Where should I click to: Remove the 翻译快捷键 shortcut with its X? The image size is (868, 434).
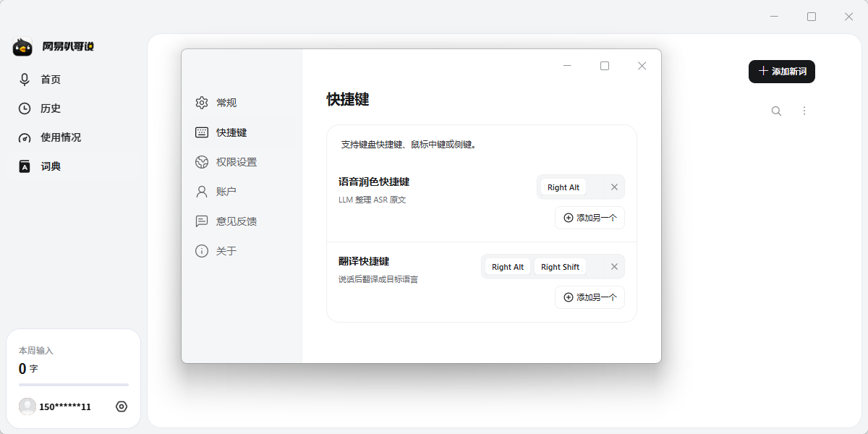614,267
